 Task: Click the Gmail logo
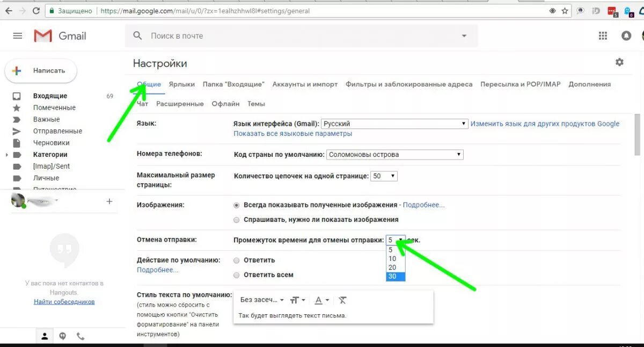click(x=60, y=36)
